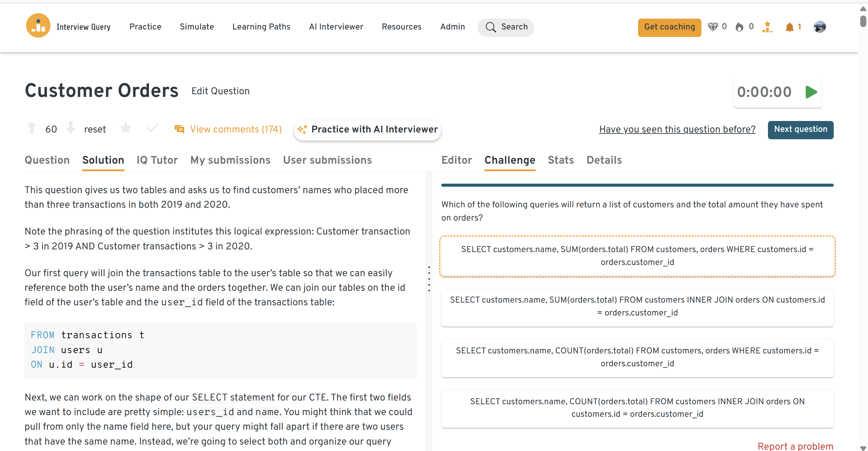Image resolution: width=868 pixels, height=451 pixels.
Task: Click the Interview Query logo icon
Action: coord(38,26)
